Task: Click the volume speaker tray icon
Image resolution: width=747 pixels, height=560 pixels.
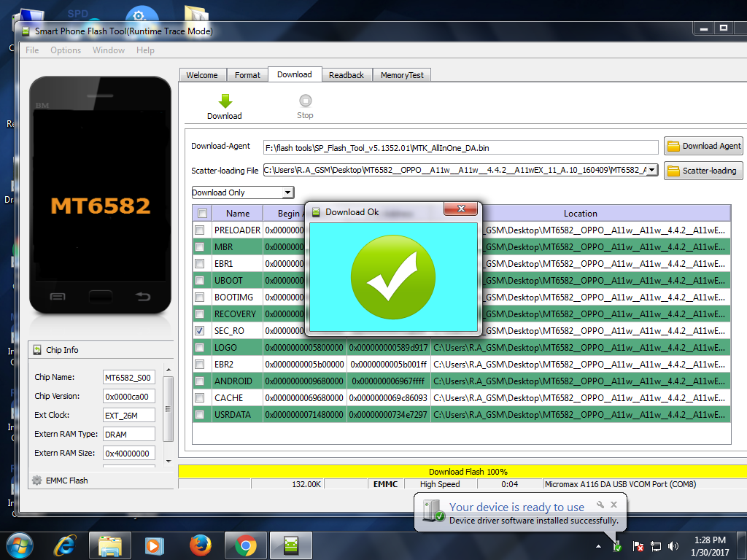Action: pyautogui.click(x=673, y=545)
